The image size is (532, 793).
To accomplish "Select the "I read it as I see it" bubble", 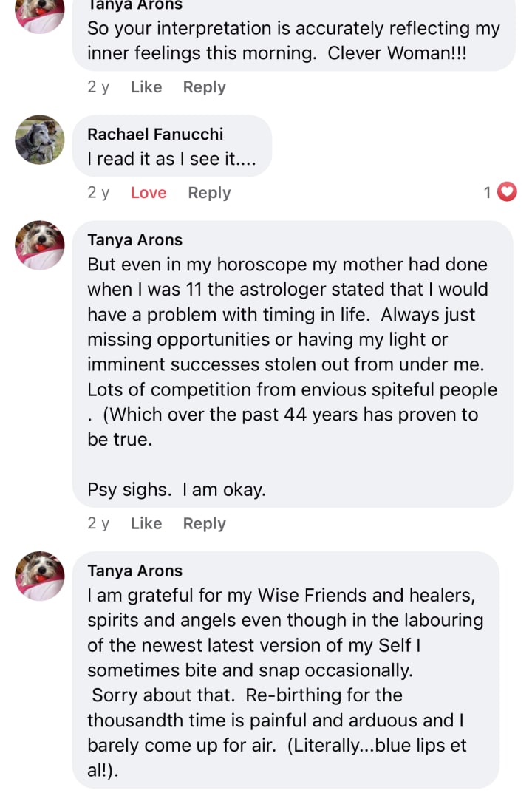I will tap(171, 158).
